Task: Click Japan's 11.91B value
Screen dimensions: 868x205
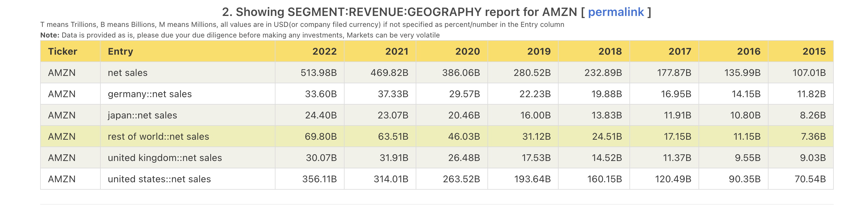Action: pos(678,115)
